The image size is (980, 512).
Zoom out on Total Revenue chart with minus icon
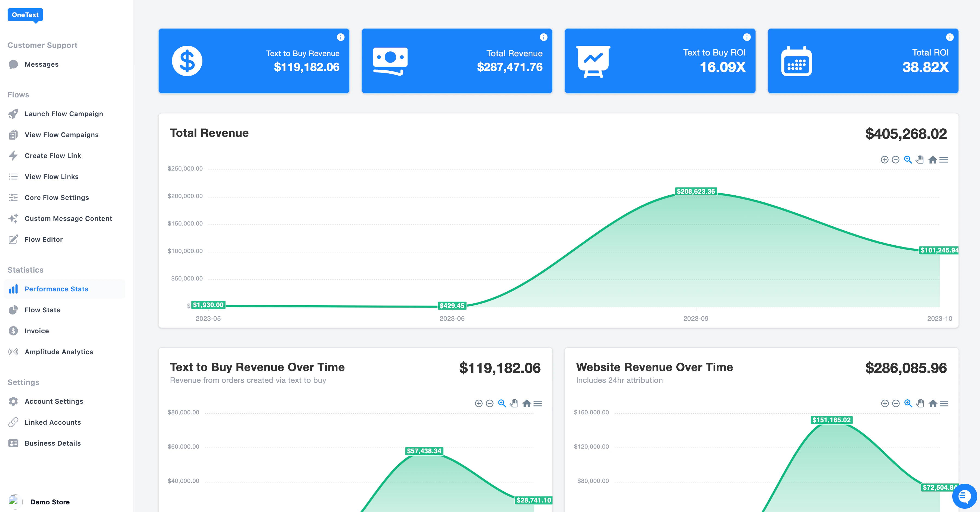click(896, 160)
